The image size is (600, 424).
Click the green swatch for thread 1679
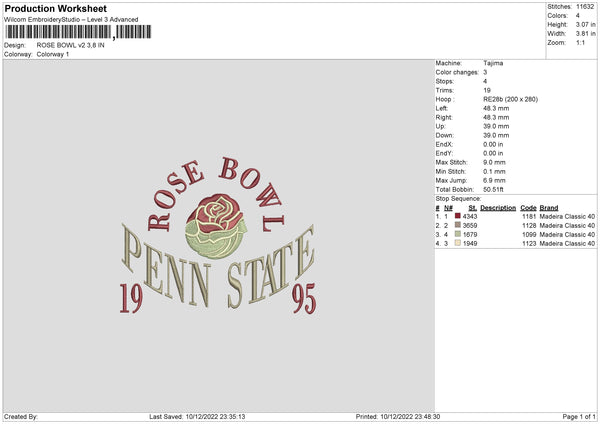[457, 234]
